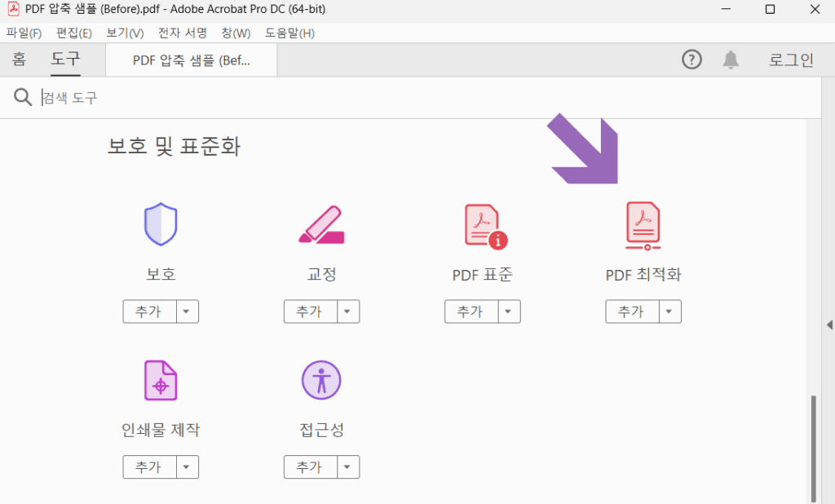Viewport: 835px width, 504px height.
Task: Click the 로그인 sign-in link
Action: [x=791, y=60]
